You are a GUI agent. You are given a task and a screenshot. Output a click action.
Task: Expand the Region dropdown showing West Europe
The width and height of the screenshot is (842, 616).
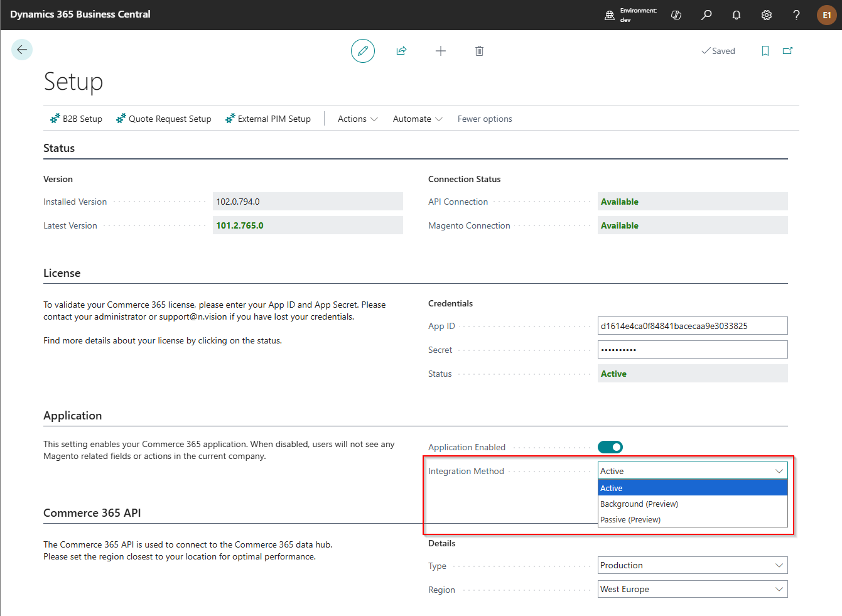click(692, 589)
